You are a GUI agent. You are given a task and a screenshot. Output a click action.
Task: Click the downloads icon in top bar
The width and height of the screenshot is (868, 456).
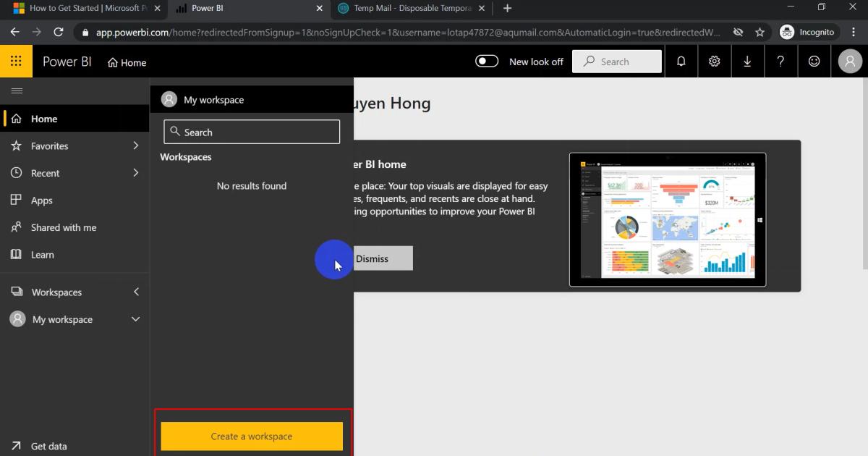747,61
